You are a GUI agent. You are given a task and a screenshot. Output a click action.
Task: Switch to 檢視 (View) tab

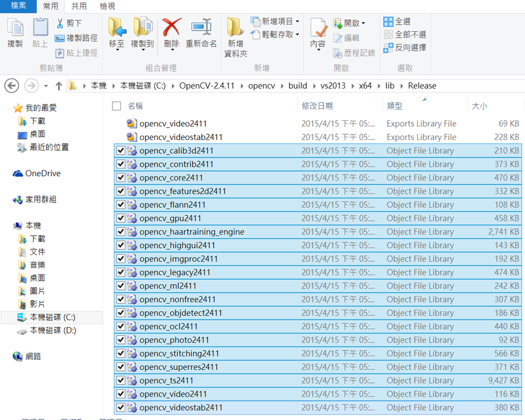click(x=107, y=6)
